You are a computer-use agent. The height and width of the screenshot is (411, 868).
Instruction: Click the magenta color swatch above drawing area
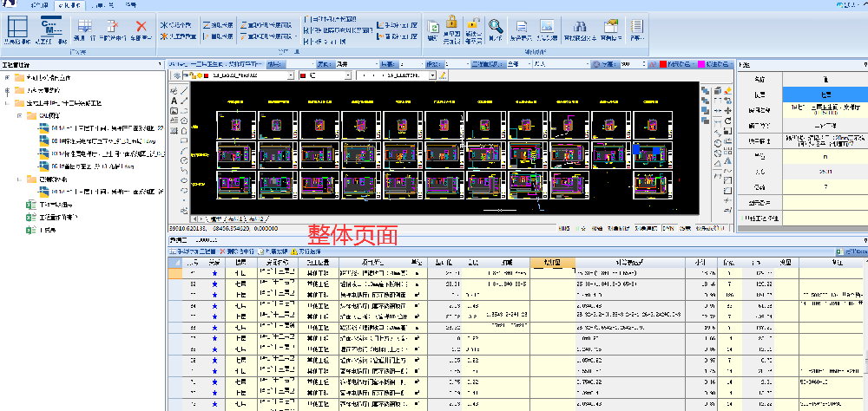pyautogui.click(x=701, y=64)
